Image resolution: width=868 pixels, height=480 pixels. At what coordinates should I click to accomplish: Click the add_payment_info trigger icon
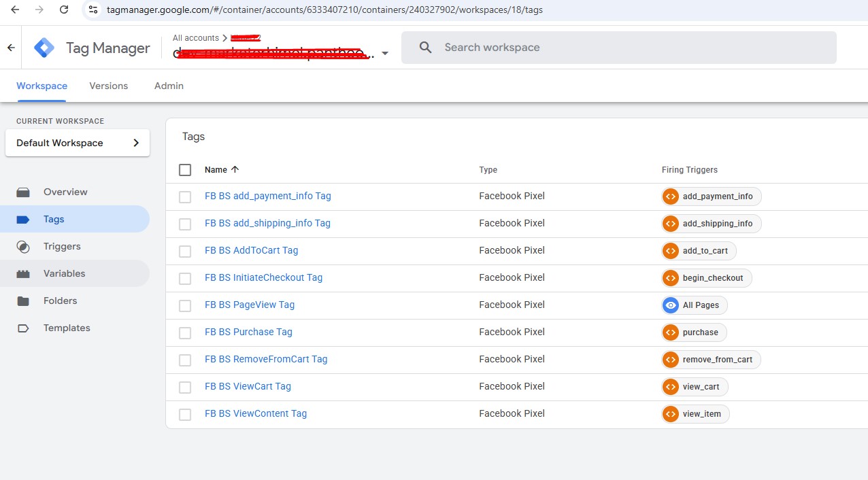pyautogui.click(x=671, y=196)
